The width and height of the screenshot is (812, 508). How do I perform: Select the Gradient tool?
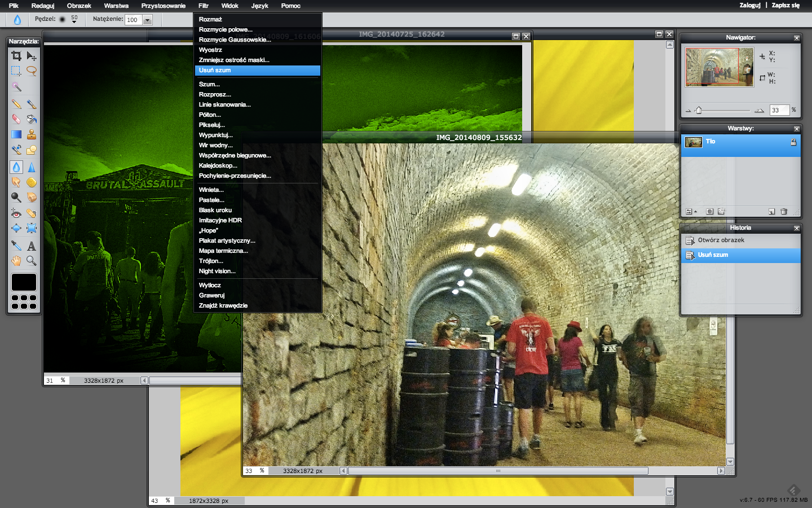[x=16, y=134]
